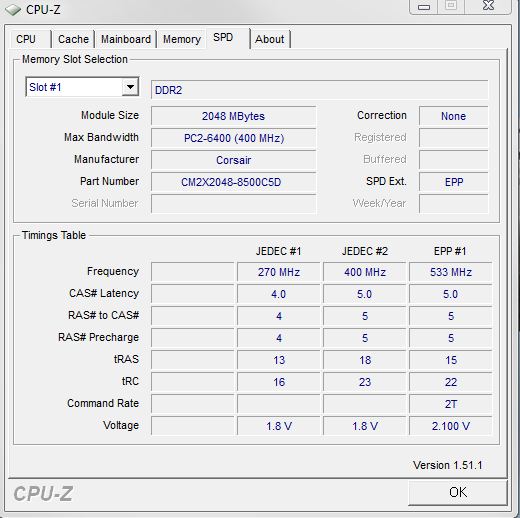The height and width of the screenshot is (518, 520).
Task: Click the DDR2 memory type field
Action: click(320, 90)
